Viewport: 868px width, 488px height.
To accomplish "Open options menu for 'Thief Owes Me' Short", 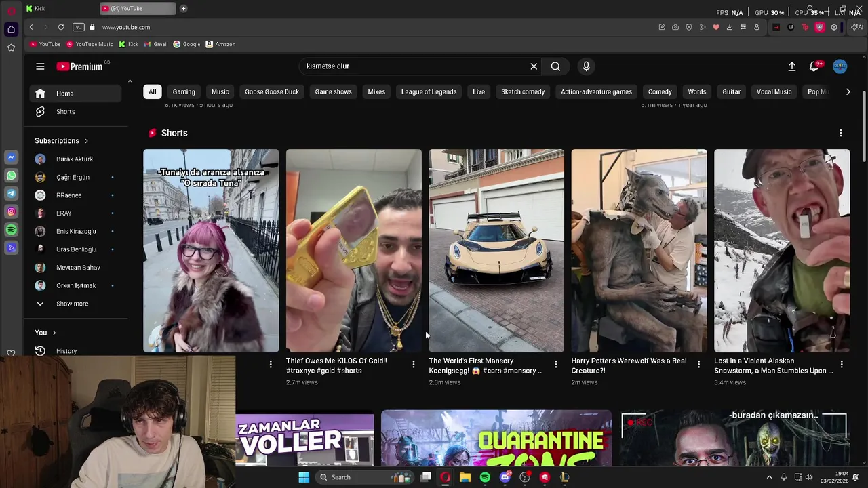I will [x=414, y=365].
